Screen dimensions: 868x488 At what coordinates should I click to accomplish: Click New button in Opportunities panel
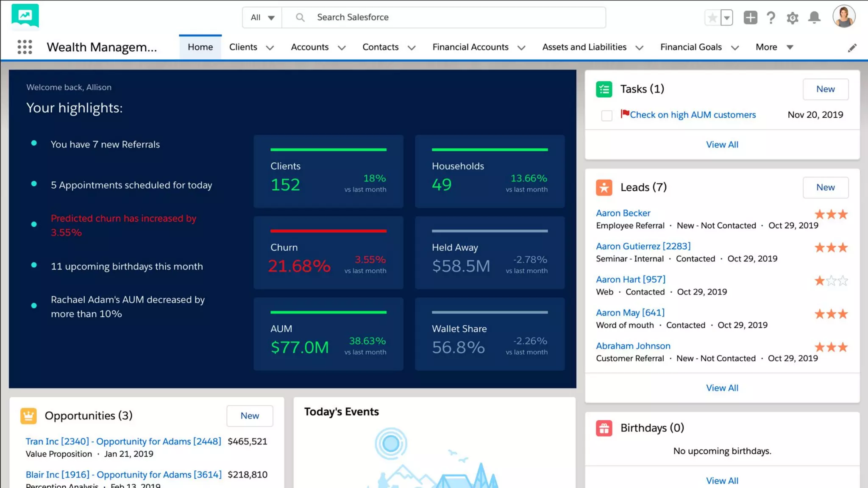[x=250, y=416]
